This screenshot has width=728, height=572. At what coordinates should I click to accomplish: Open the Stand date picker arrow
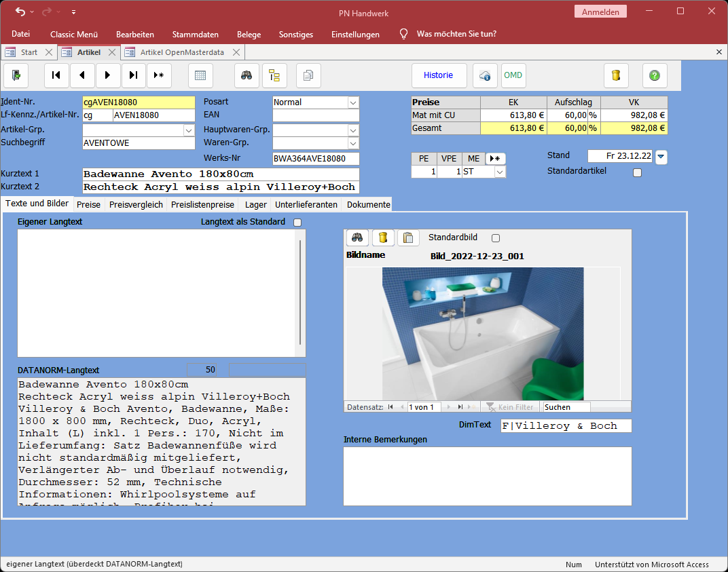661,157
